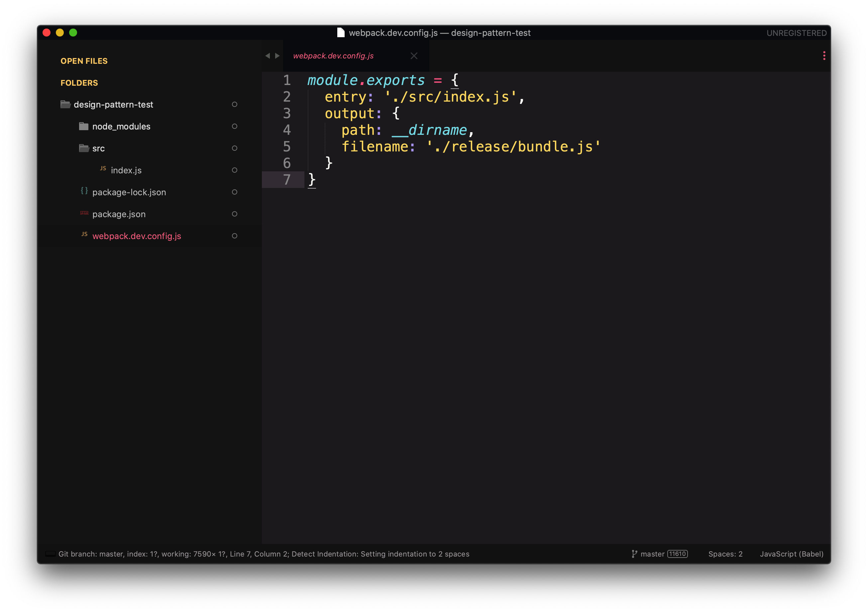Click the Git branch status message
Screen dimensions: 868x613
pyautogui.click(x=264, y=554)
